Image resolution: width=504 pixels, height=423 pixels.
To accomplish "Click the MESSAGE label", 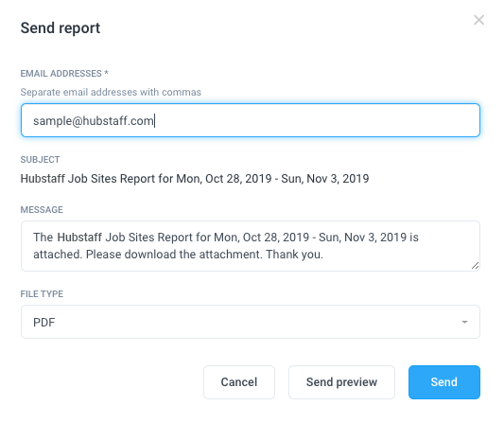I will click(42, 210).
